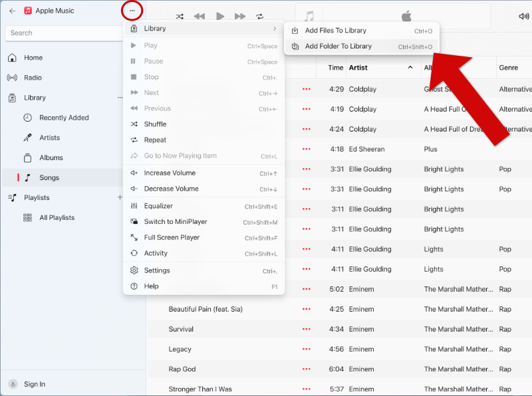Click Sign In at the bottom of the sidebar
This screenshot has width=532, height=396.
point(35,384)
